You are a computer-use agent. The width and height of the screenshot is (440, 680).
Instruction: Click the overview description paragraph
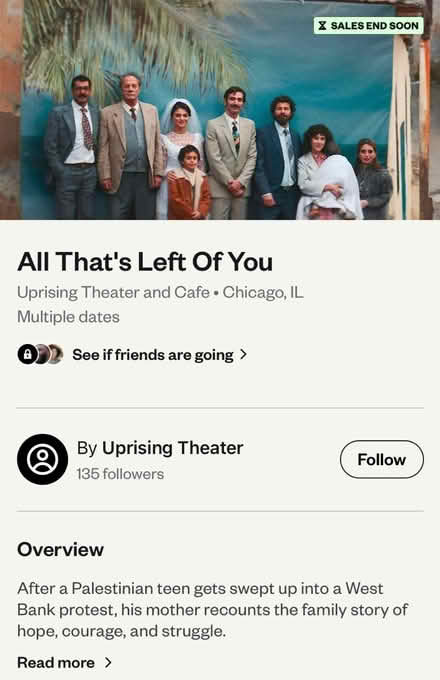(x=212, y=609)
